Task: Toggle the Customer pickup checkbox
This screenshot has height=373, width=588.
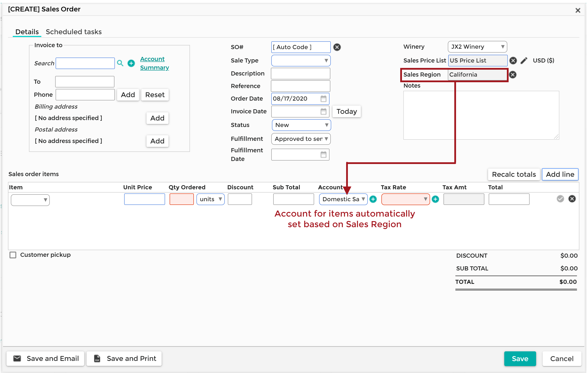Action: pyautogui.click(x=13, y=255)
